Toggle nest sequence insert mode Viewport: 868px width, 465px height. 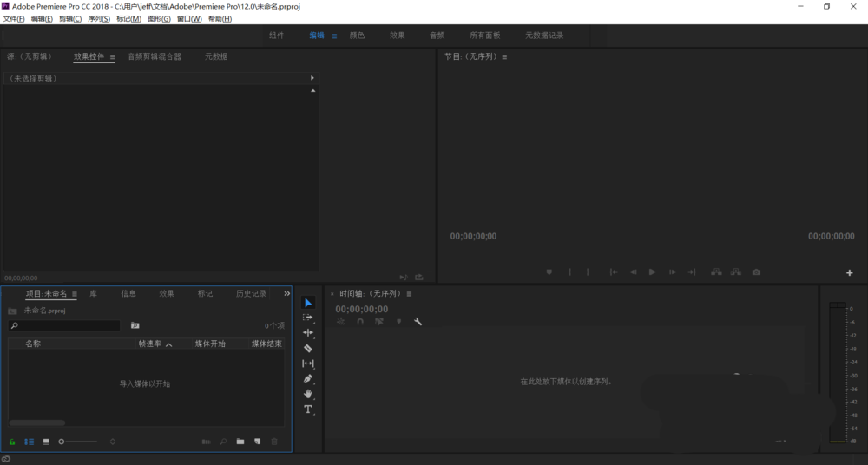[341, 322]
